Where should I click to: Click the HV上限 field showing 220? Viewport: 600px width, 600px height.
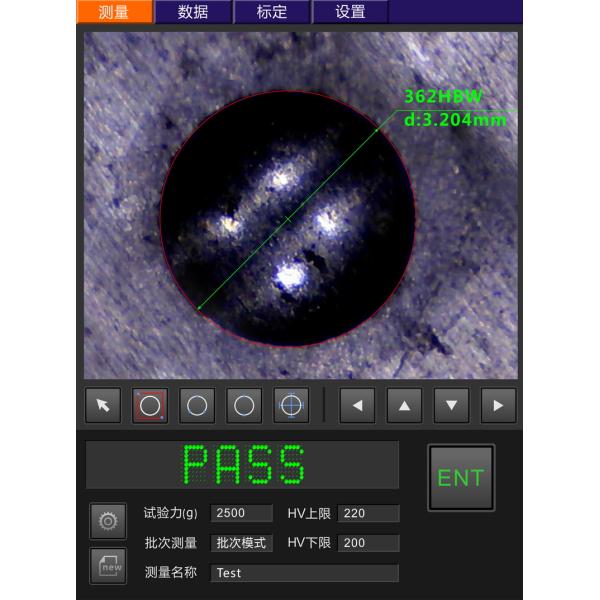click(368, 513)
